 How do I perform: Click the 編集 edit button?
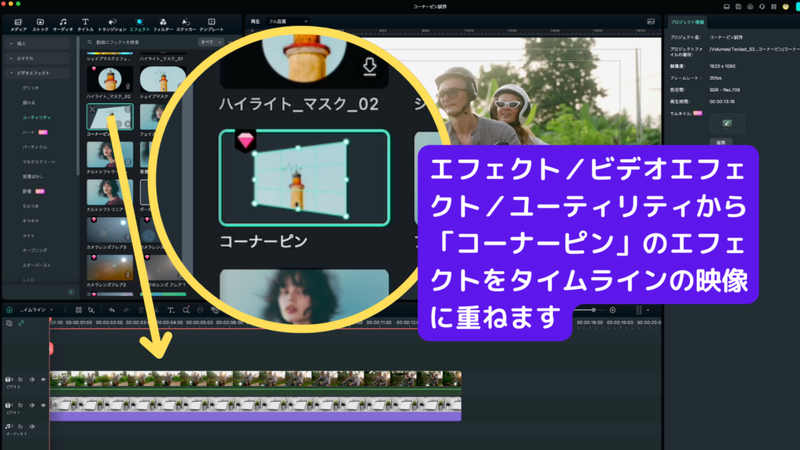[721, 142]
